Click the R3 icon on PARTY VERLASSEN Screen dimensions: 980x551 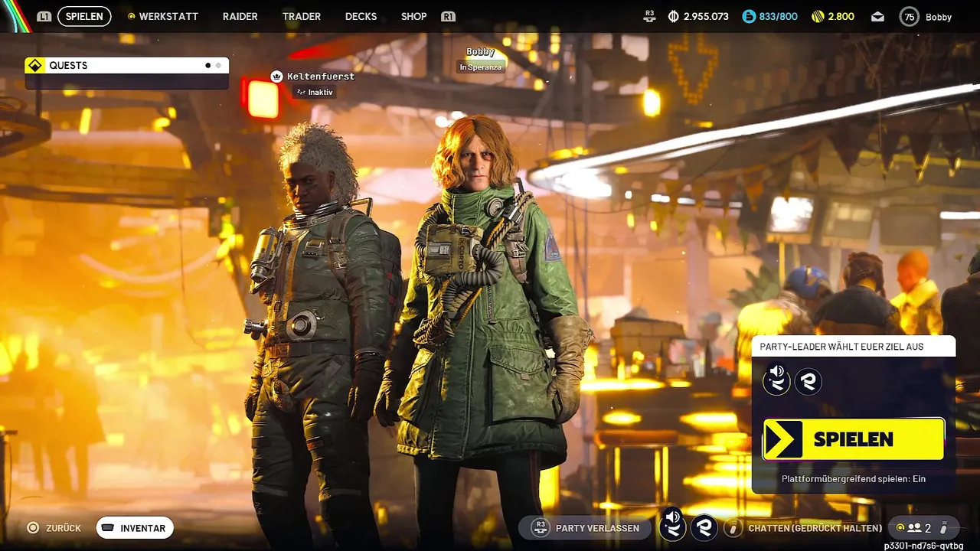[x=541, y=528]
